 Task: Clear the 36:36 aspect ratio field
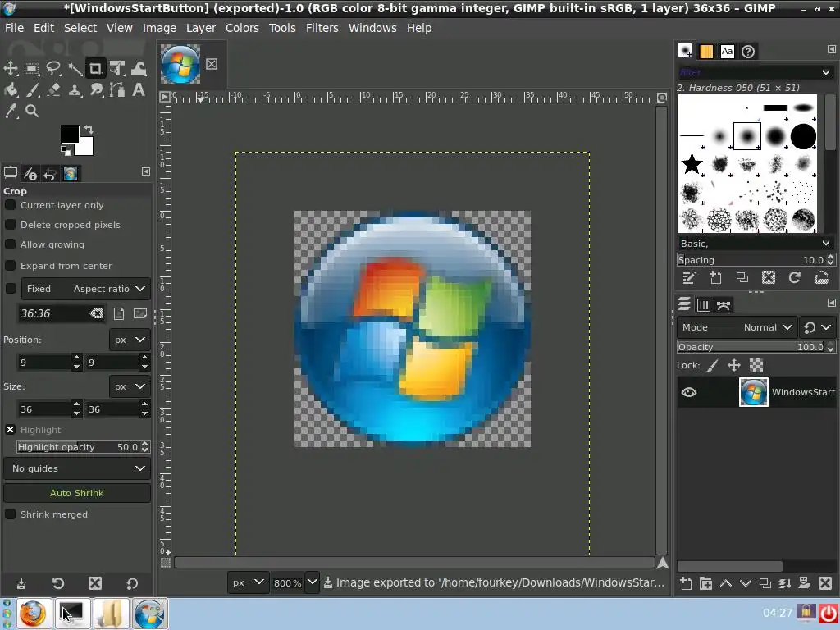pos(96,313)
